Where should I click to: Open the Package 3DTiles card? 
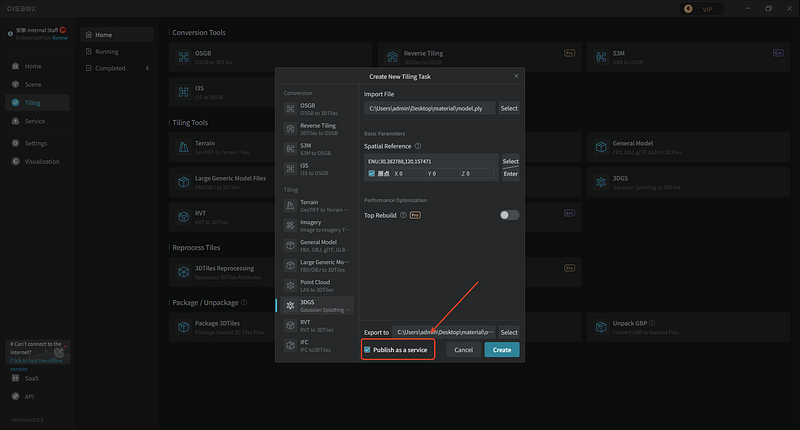tap(222, 327)
